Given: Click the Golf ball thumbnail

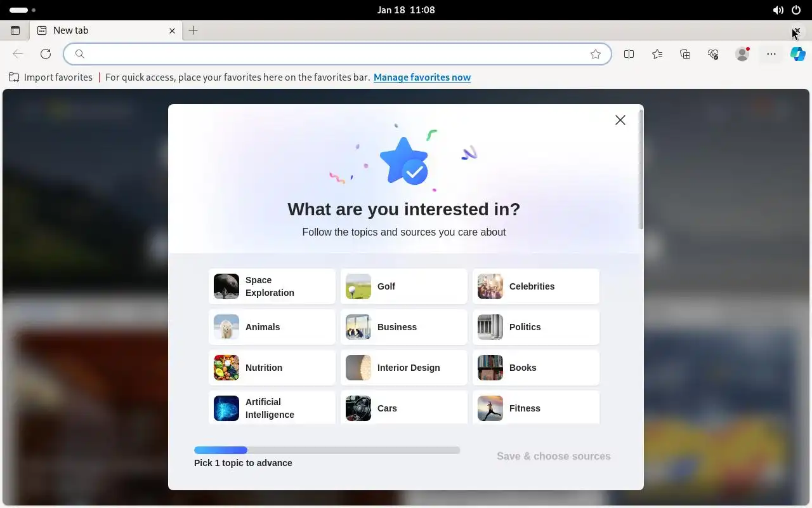Looking at the screenshot, I should (x=358, y=286).
